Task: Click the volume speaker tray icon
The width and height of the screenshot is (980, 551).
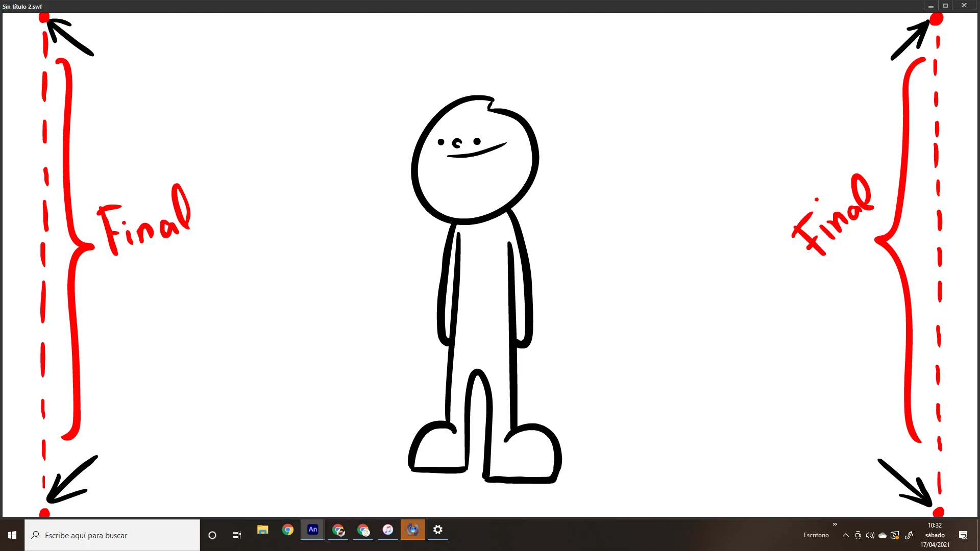Action: click(870, 535)
